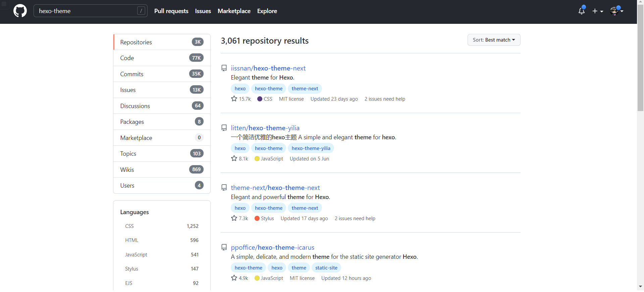Open the user avatar profile menu
Viewport: 644px width, 292px height.
(616, 11)
